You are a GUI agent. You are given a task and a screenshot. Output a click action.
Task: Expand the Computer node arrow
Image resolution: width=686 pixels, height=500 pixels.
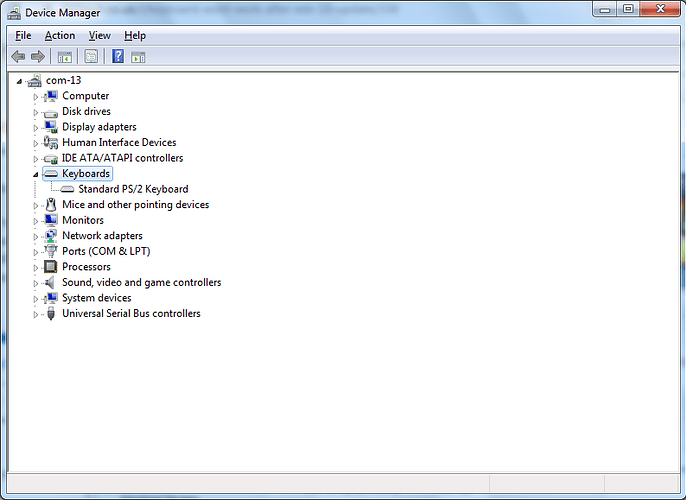(x=36, y=97)
